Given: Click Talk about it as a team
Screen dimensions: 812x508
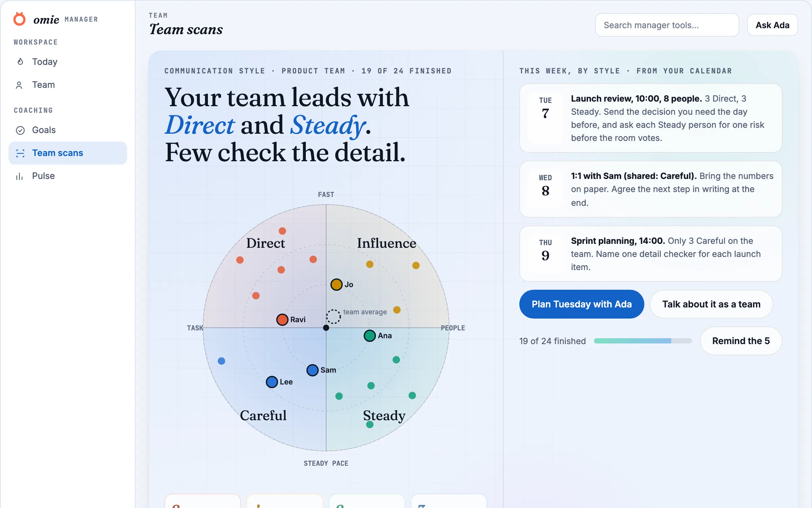Looking at the screenshot, I should [711, 304].
